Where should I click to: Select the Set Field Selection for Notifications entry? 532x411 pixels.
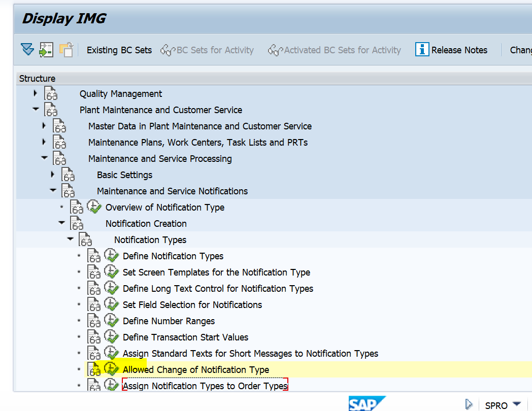[x=192, y=304]
